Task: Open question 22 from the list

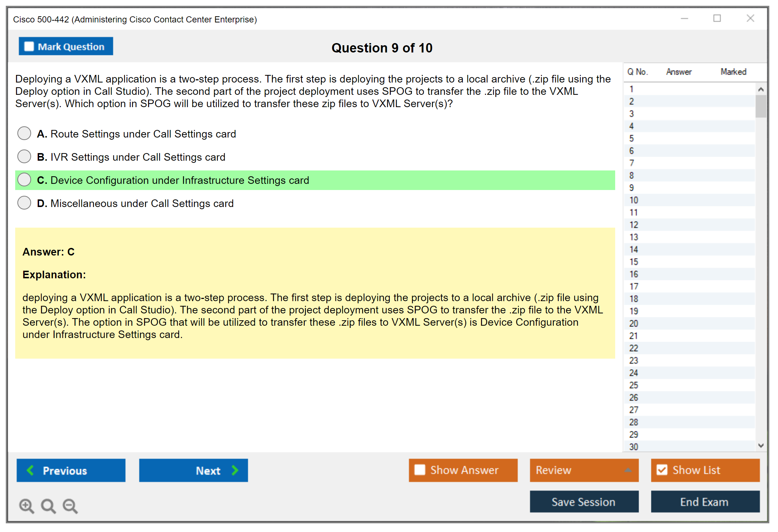Action: 634,348
